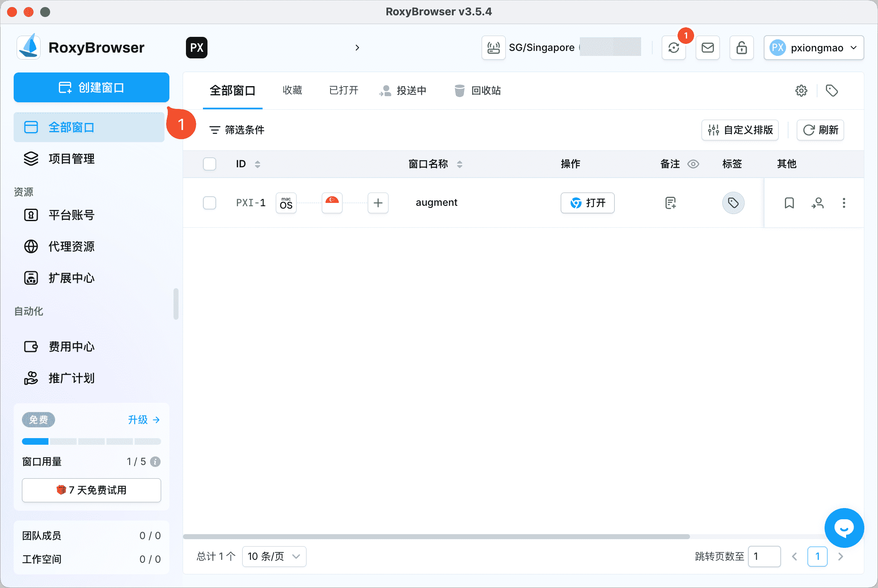
Task: Toggle the 备注 column visibility eye icon
Action: click(x=694, y=164)
